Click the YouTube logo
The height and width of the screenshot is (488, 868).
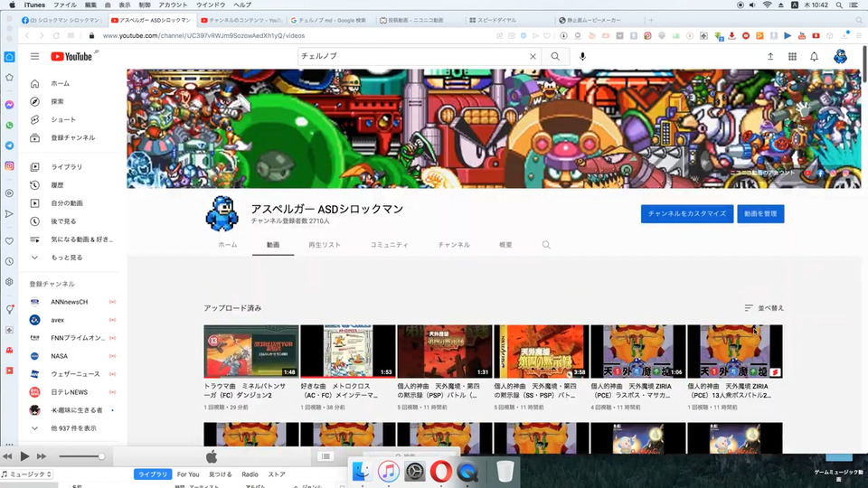71,56
